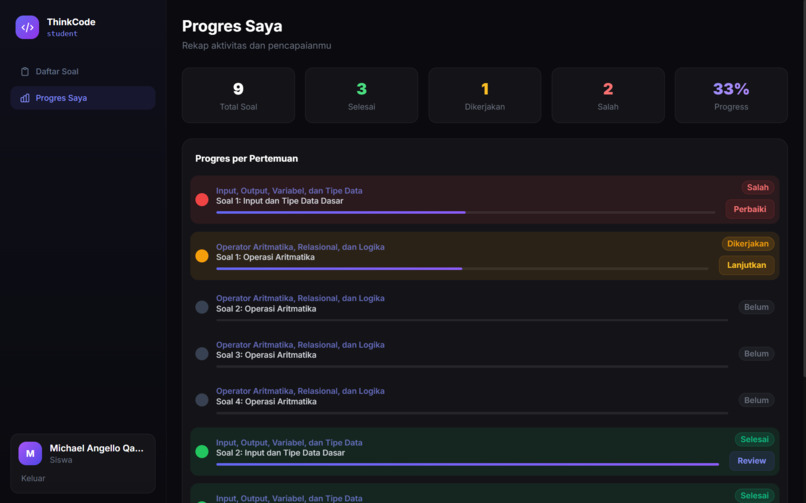Click the 'Siswa' label under user name

click(61, 460)
